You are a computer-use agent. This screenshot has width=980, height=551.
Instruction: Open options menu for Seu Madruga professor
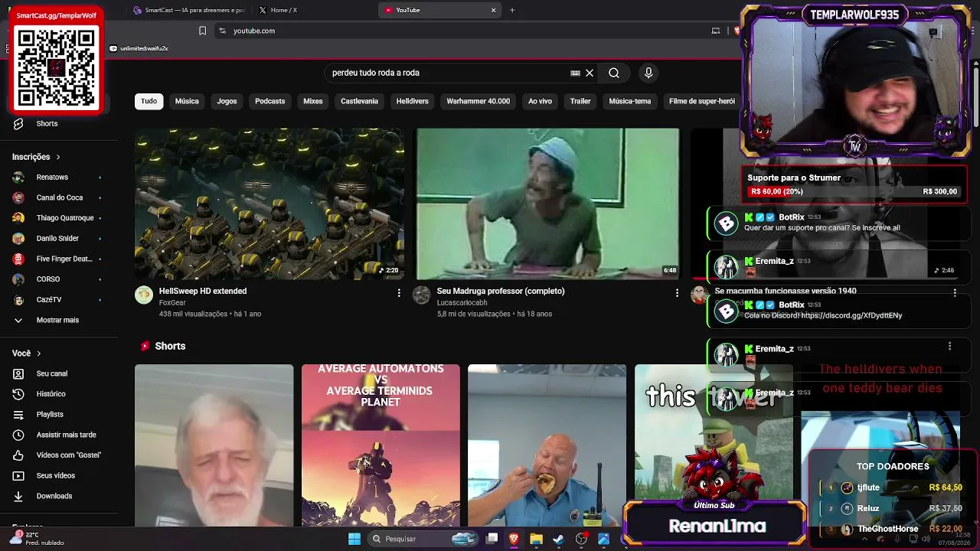point(677,292)
